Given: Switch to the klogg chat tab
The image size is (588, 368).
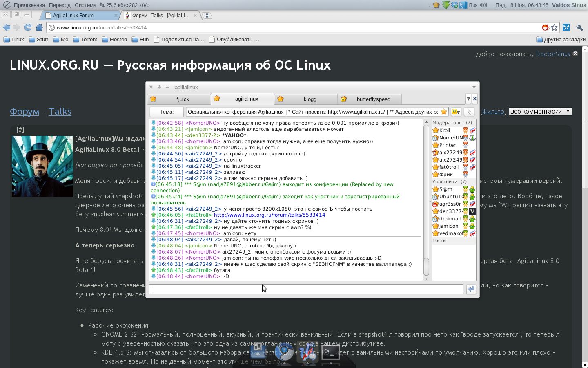Looking at the screenshot, I should tap(306, 99).
